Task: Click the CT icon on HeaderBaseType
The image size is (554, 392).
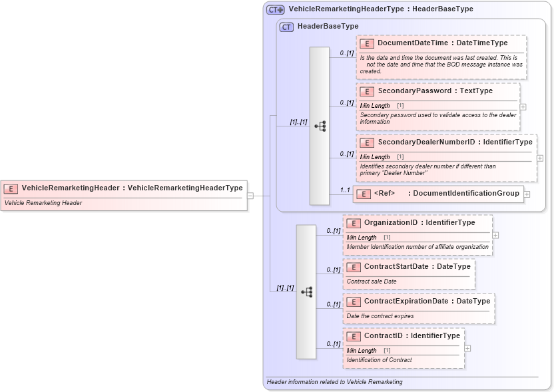Action: (285, 26)
